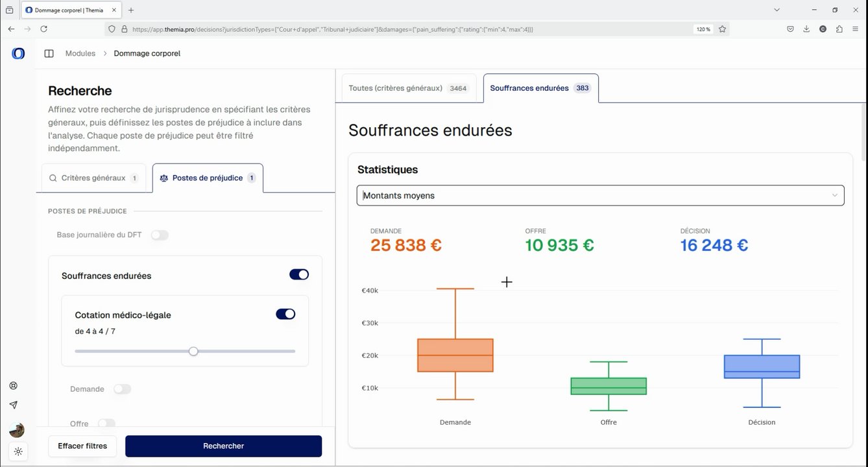Click the 'de 4 à 4 / 7' text

click(95, 331)
